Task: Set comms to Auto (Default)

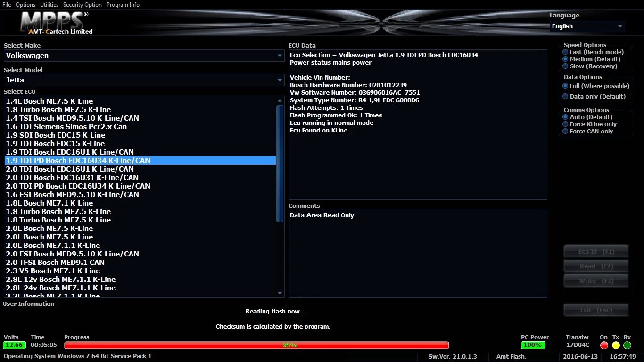Action: click(587, 117)
